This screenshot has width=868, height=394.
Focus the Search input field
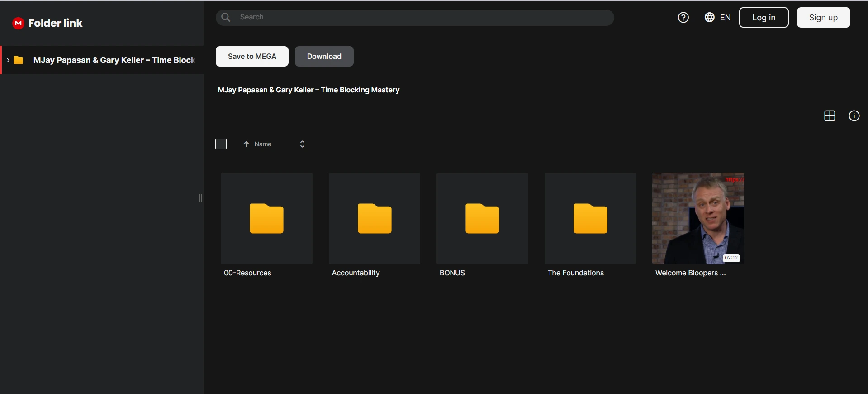click(x=414, y=17)
